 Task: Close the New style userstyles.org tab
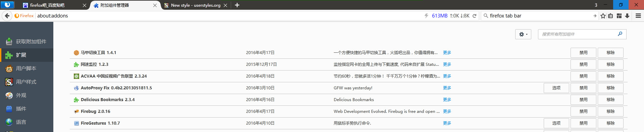click(x=225, y=5)
